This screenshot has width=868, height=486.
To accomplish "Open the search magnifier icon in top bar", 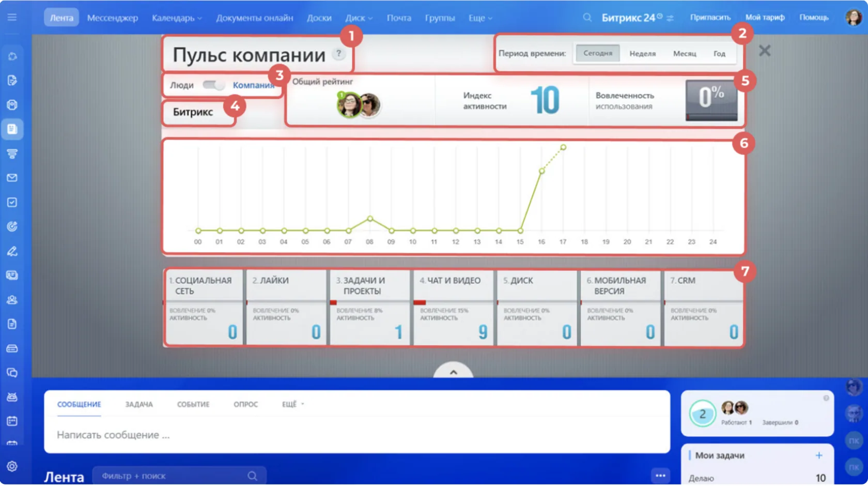I will pos(587,17).
